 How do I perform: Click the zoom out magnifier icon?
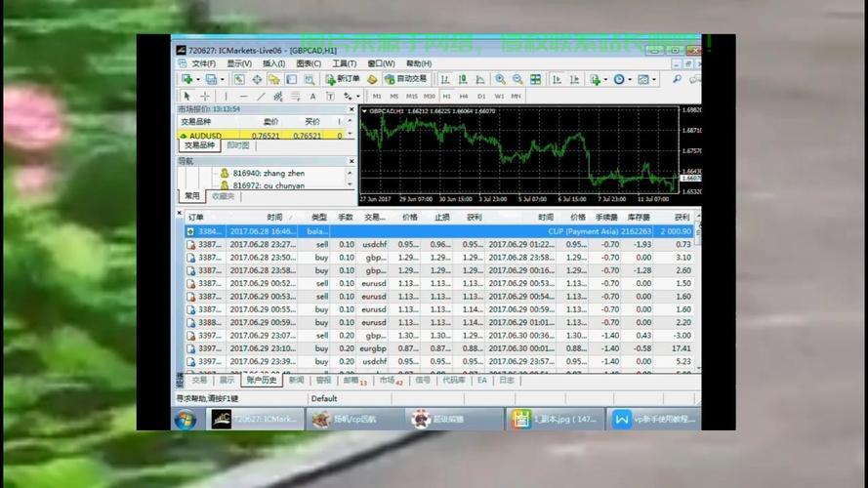coord(517,79)
